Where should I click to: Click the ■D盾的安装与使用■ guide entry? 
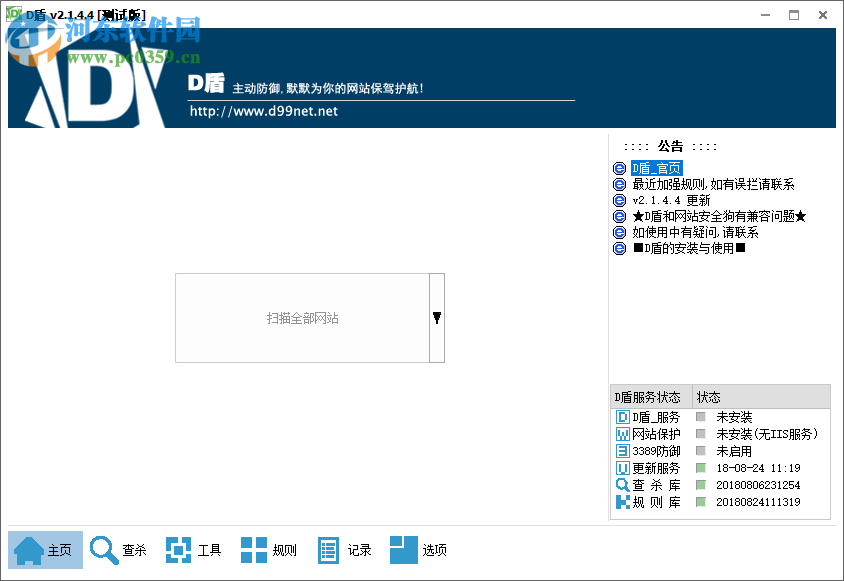(x=686, y=248)
